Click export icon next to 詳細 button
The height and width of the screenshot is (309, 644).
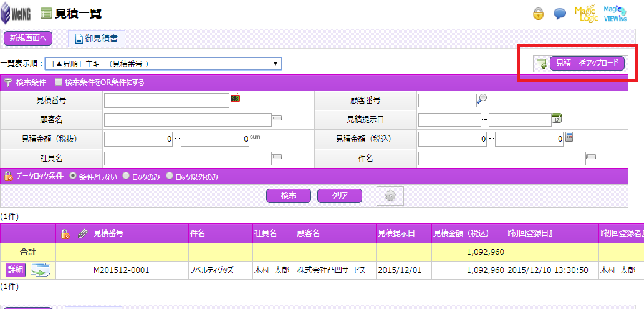coord(42,270)
